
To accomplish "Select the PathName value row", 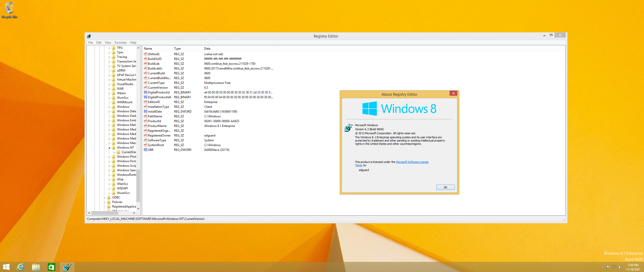I will (x=209, y=116).
